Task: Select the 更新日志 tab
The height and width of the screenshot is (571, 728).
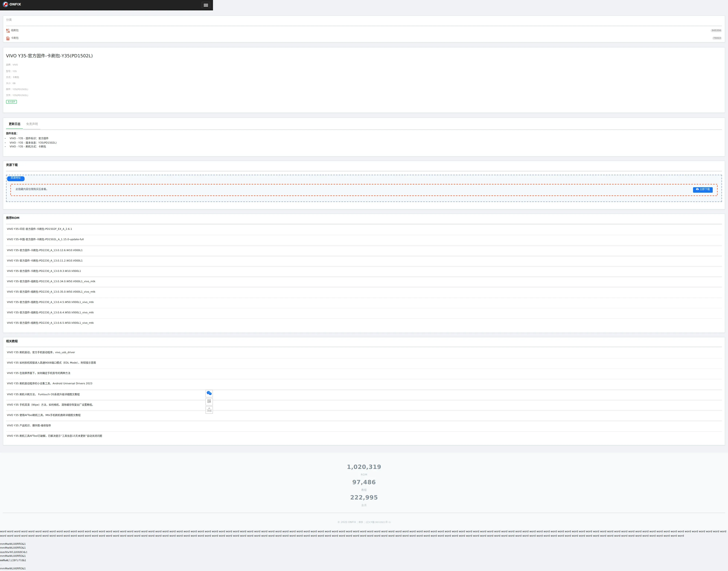Action: 14,124
